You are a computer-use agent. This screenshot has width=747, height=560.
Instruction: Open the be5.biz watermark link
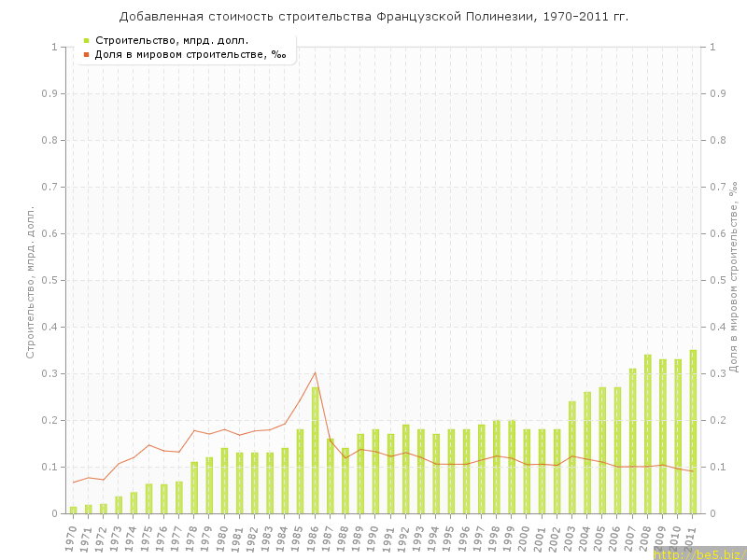pyautogui.click(x=698, y=553)
